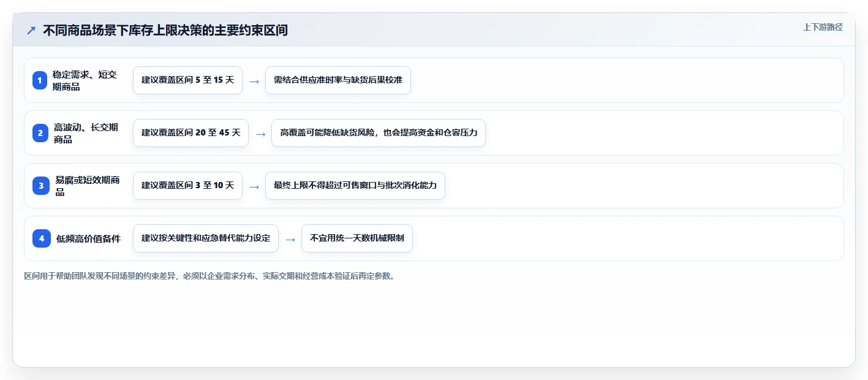Click 需结合供应准时率与缺货后果校准 box
The width and height of the screenshot is (868, 380).
point(338,80)
